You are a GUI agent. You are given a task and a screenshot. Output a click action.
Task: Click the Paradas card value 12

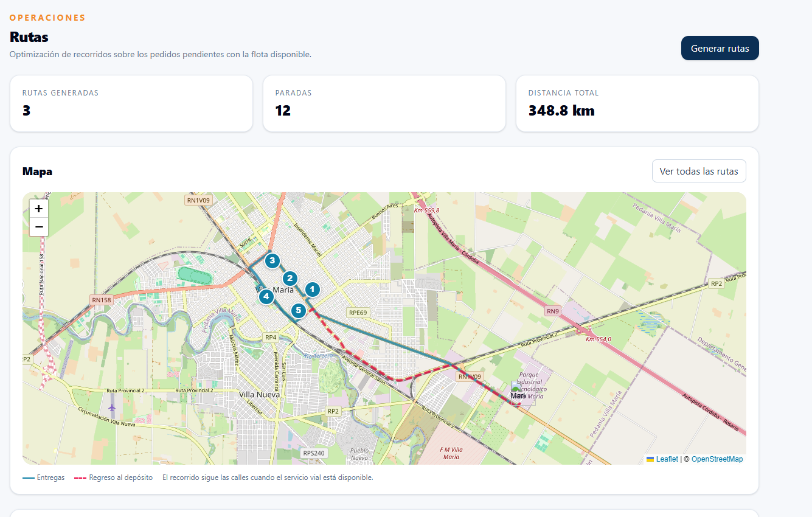pyautogui.click(x=283, y=111)
